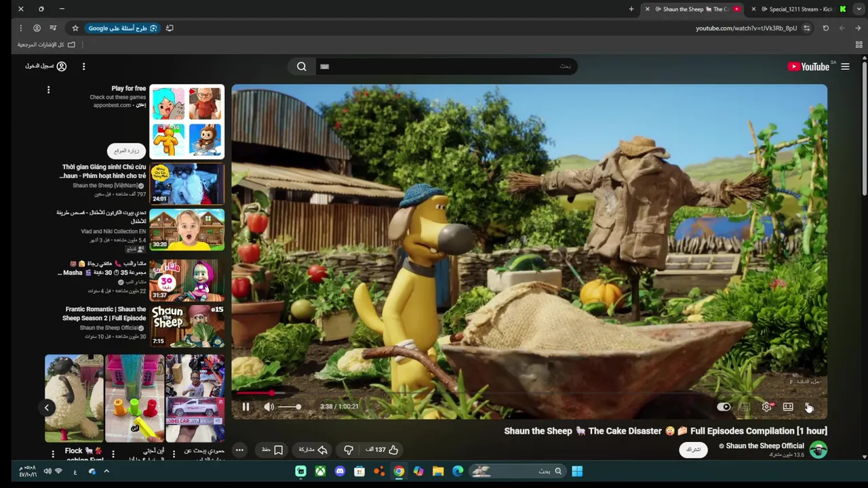Open more actions (three dots) under the video
This screenshot has height=488, width=868.
point(239,450)
